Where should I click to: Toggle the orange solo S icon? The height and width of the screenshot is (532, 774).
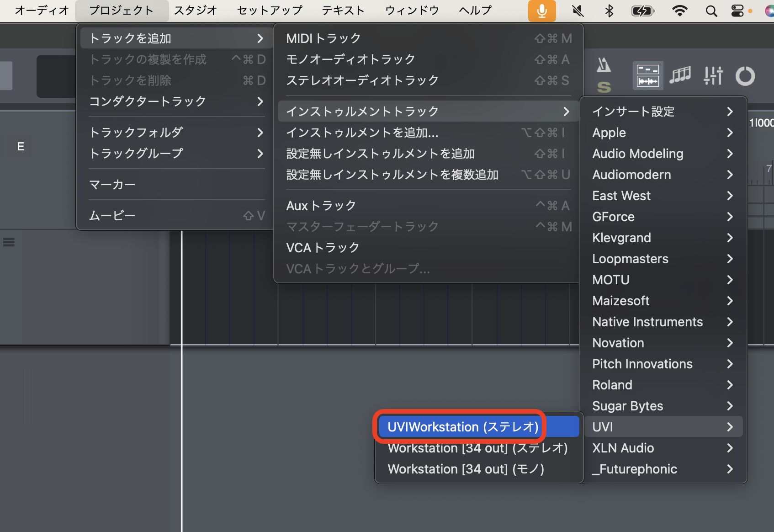click(x=604, y=87)
